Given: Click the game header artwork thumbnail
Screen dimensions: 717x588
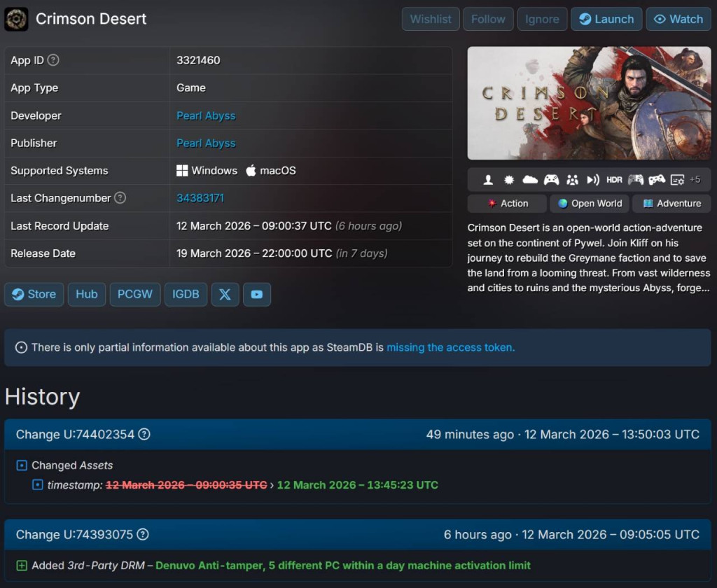Looking at the screenshot, I should pyautogui.click(x=589, y=102).
